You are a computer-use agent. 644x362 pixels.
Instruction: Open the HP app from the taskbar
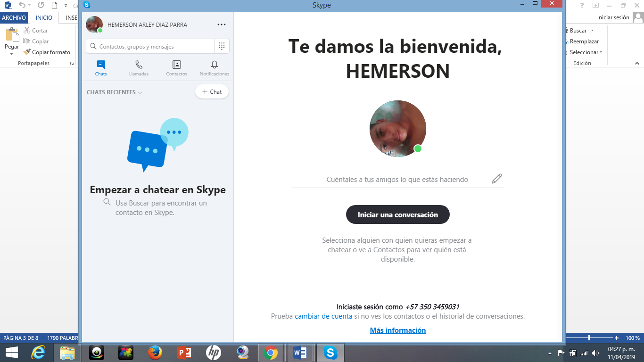(213, 353)
